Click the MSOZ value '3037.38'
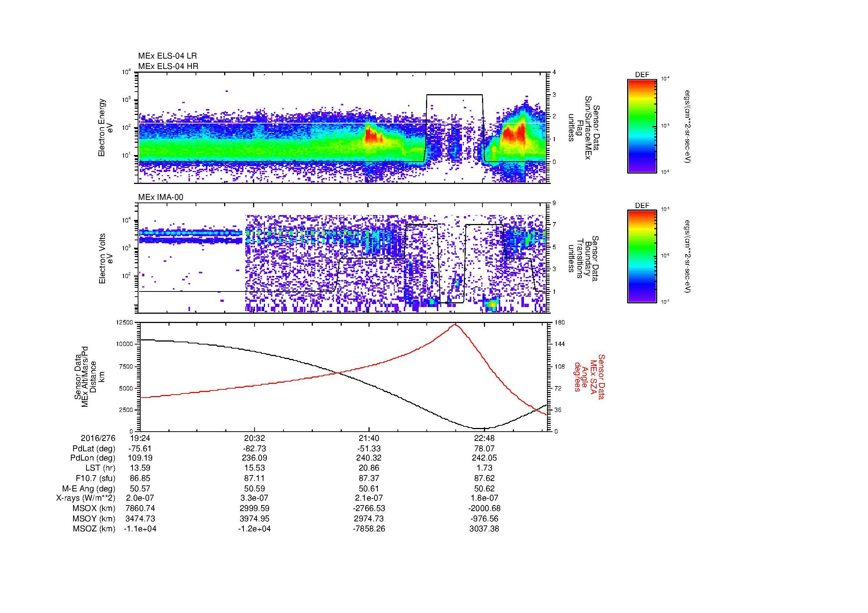868x613 pixels. (484, 529)
